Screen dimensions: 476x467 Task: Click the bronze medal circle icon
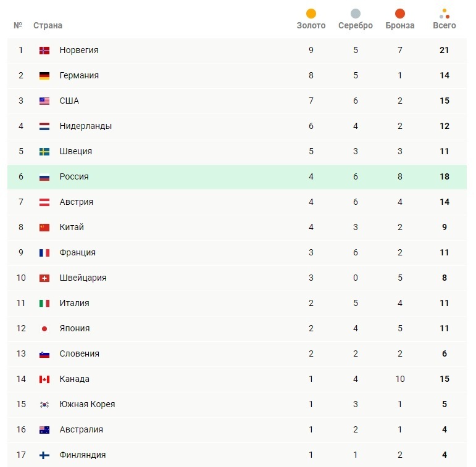[x=400, y=14]
